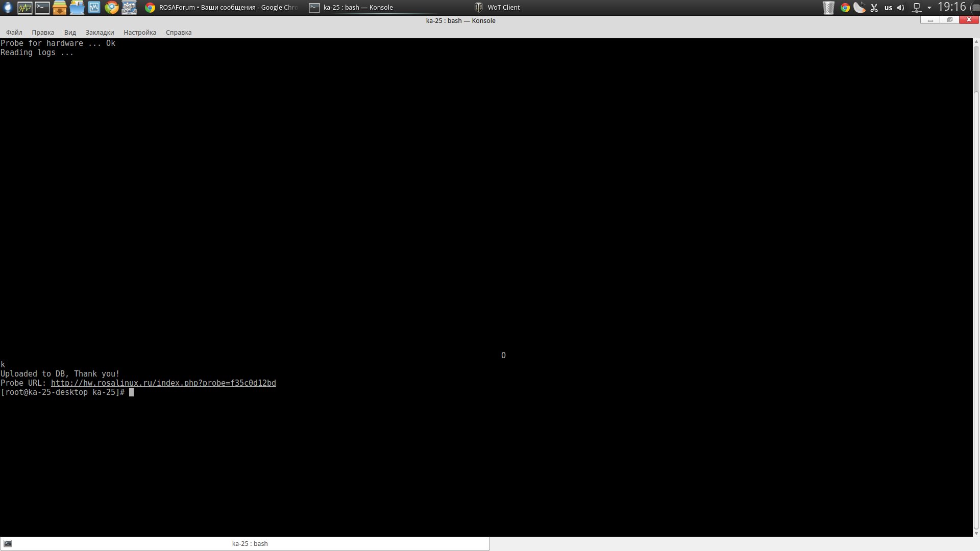Open the network connection tray icon
This screenshot has width=980, height=551.
tap(917, 7)
